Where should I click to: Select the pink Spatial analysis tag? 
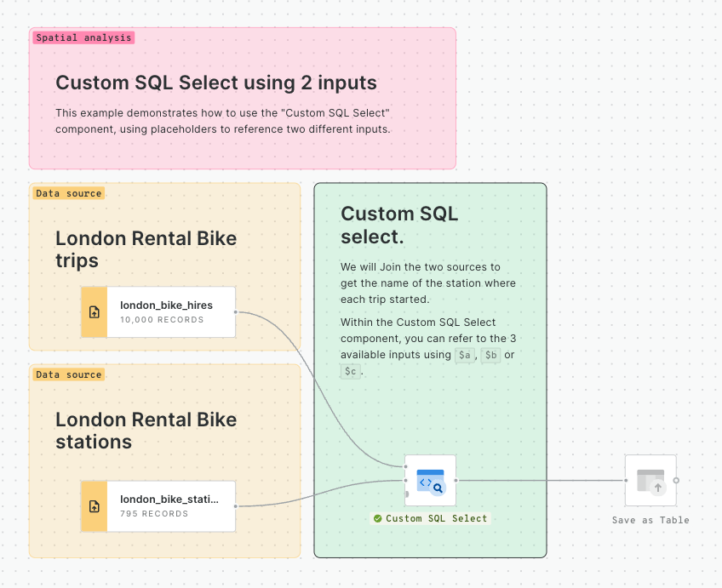(x=83, y=37)
